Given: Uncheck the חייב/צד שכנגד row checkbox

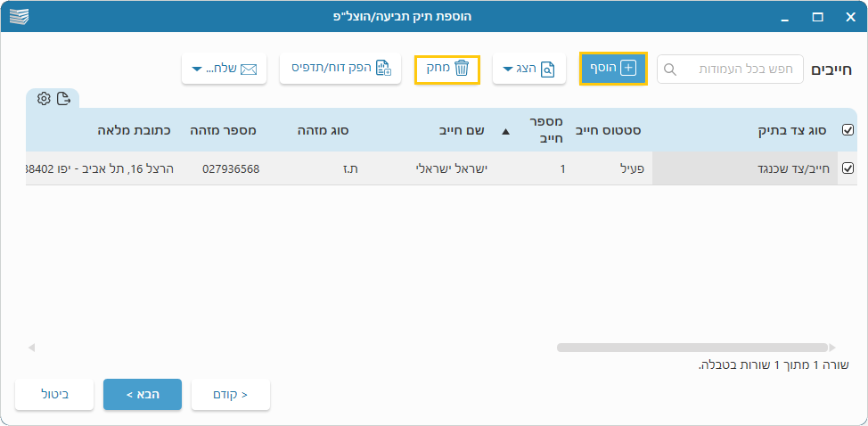Looking at the screenshot, I should [848, 168].
